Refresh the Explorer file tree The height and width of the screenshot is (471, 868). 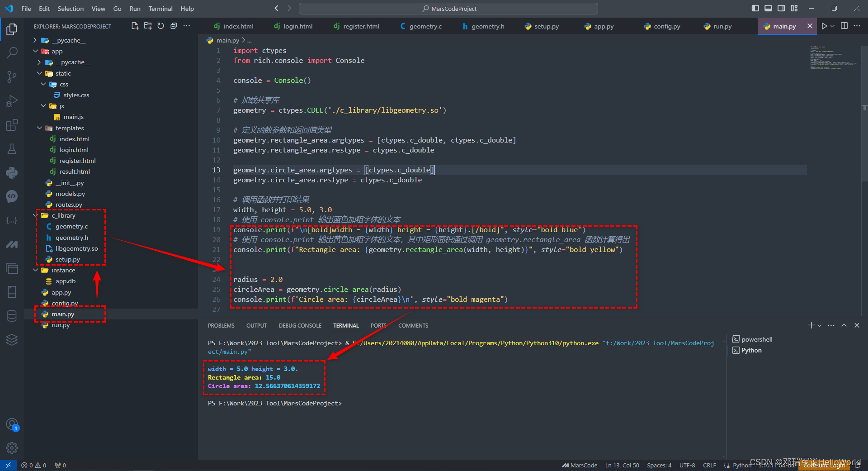pos(160,26)
